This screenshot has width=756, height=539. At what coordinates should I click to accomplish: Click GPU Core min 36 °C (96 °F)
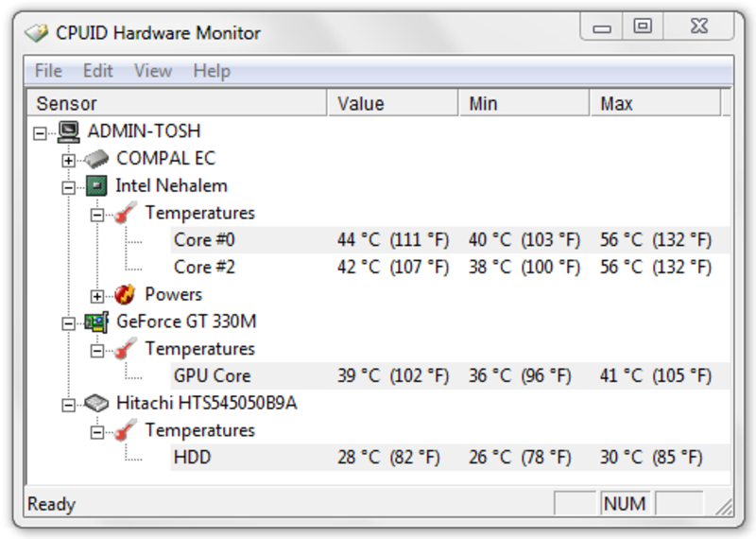(x=520, y=376)
